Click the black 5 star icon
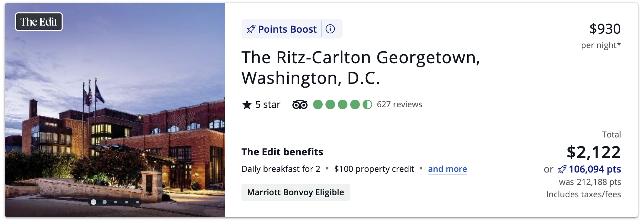 point(247,104)
